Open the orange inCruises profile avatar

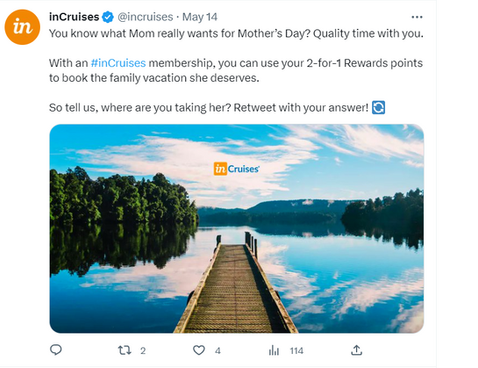click(x=22, y=27)
